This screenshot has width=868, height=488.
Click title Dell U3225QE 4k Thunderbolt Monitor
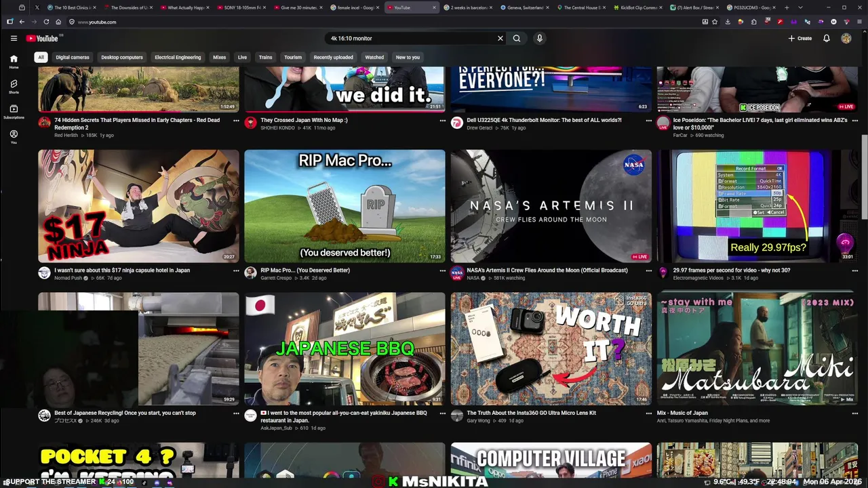tap(544, 120)
